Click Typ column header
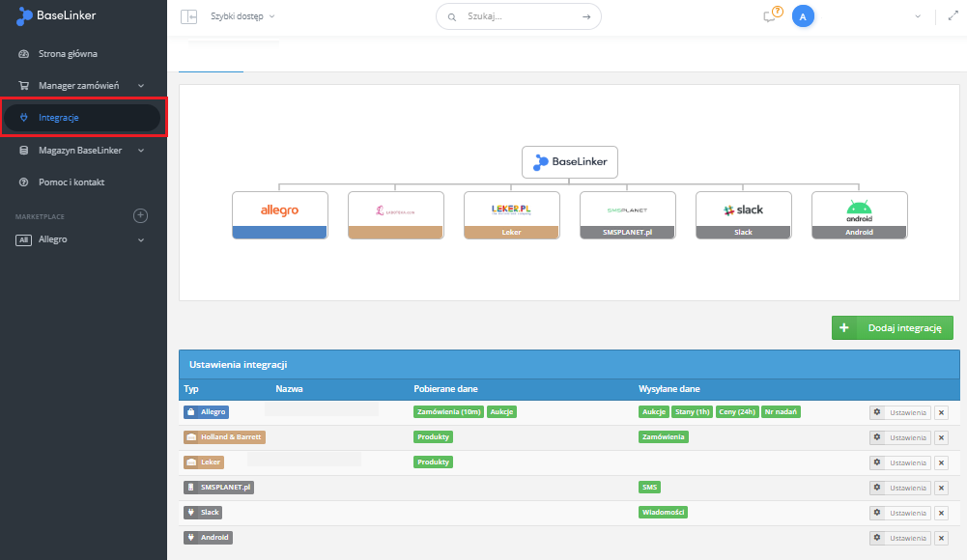 point(191,389)
